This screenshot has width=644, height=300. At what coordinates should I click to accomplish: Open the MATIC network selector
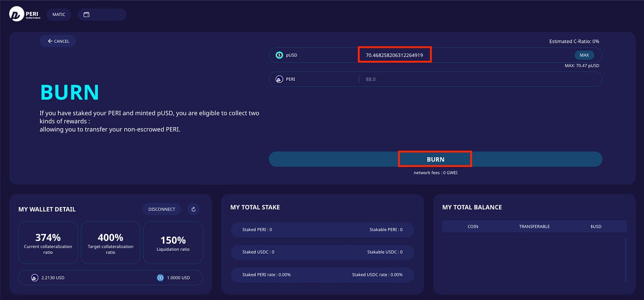[59, 14]
